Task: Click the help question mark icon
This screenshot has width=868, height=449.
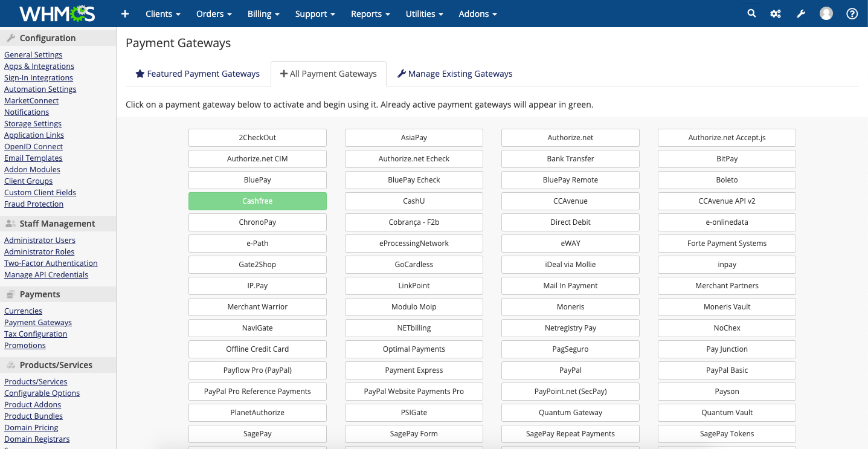Action: coord(852,13)
